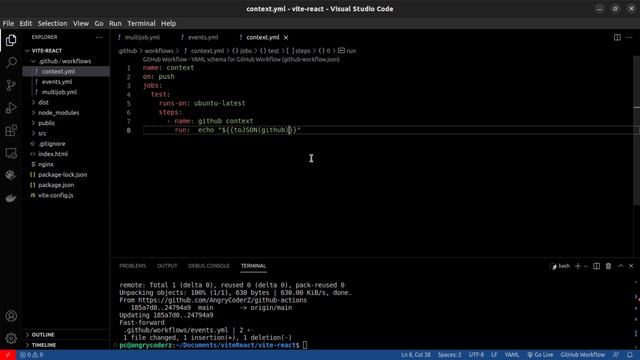This screenshot has width=640, height=360.
Task: Open the Terminal menu
Action: pyautogui.click(x=141, y=23)
